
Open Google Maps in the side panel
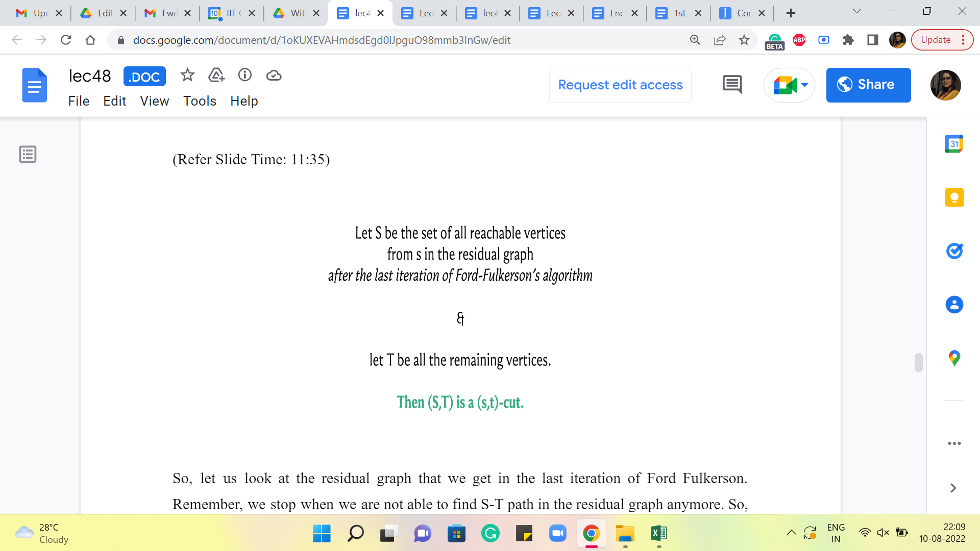(x=954, y=358)
